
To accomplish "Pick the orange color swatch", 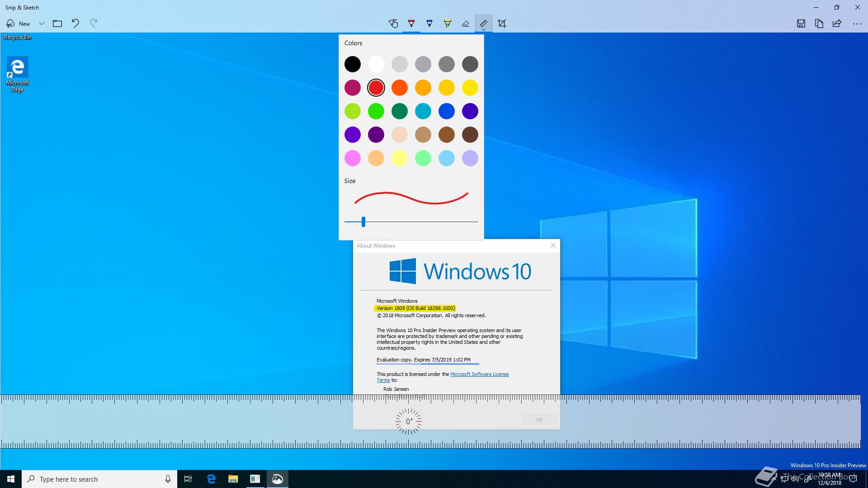I will [x=400, y=88].
